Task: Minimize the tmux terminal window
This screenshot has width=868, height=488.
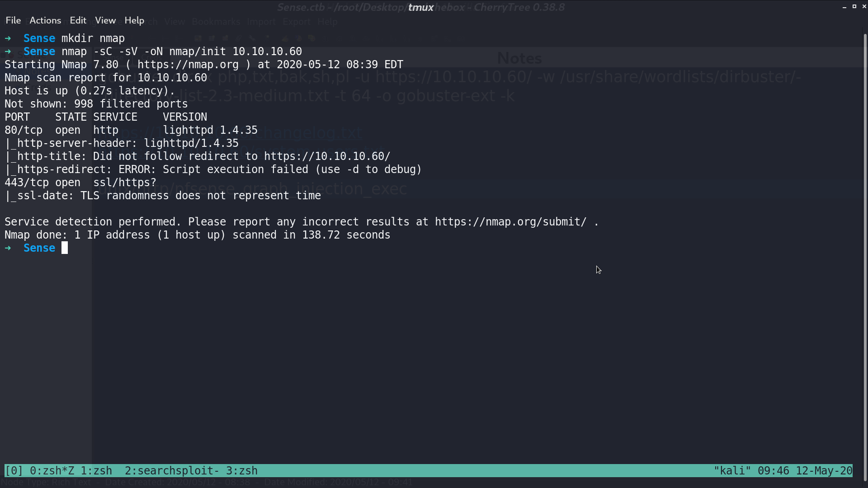Action: point(844,7)
